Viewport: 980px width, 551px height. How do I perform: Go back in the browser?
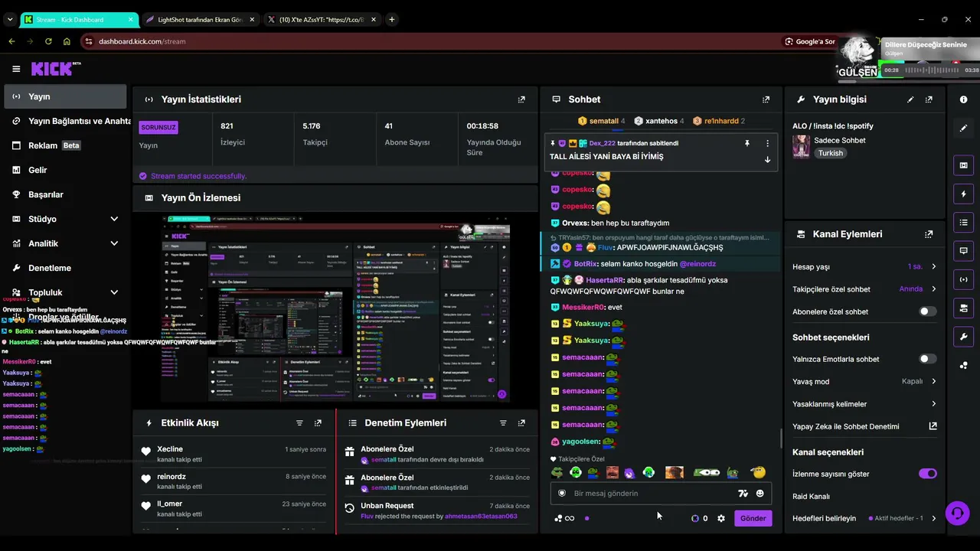point(11,41)
